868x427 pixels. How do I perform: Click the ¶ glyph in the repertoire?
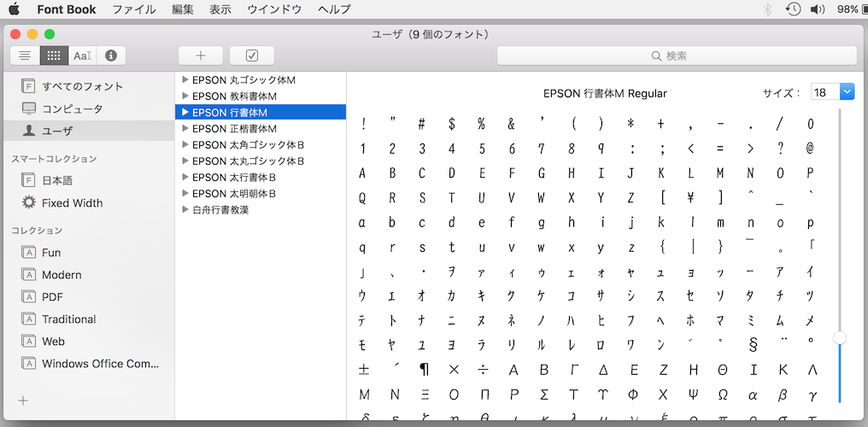coord(424,370)
